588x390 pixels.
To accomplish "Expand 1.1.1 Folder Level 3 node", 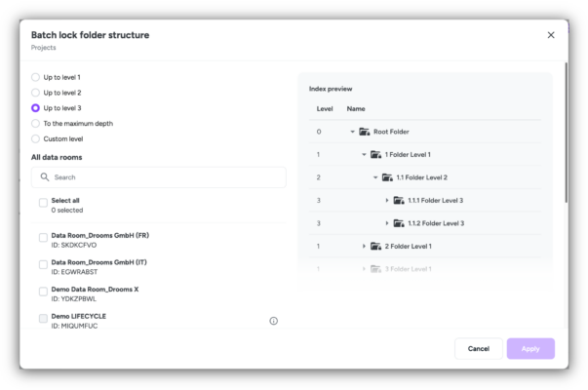I will (x=386, y=200).
